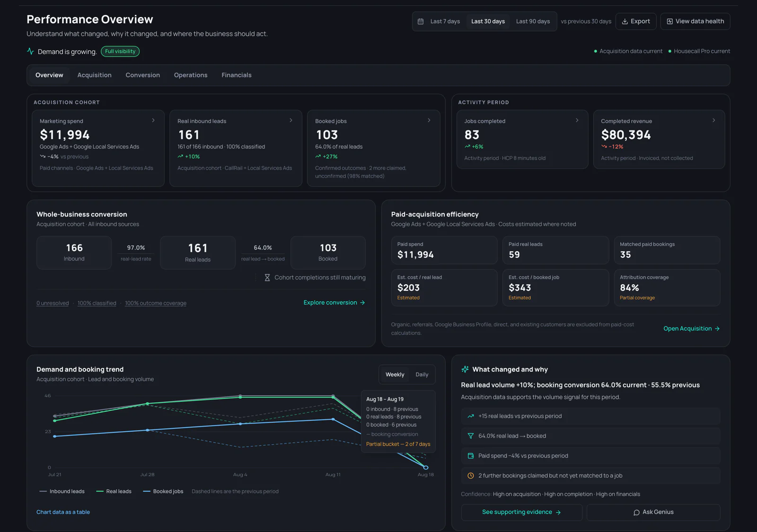757x532 pixels.
Task: Click the pulse icon beside Demand is growing
Action: tap(30, 51)
